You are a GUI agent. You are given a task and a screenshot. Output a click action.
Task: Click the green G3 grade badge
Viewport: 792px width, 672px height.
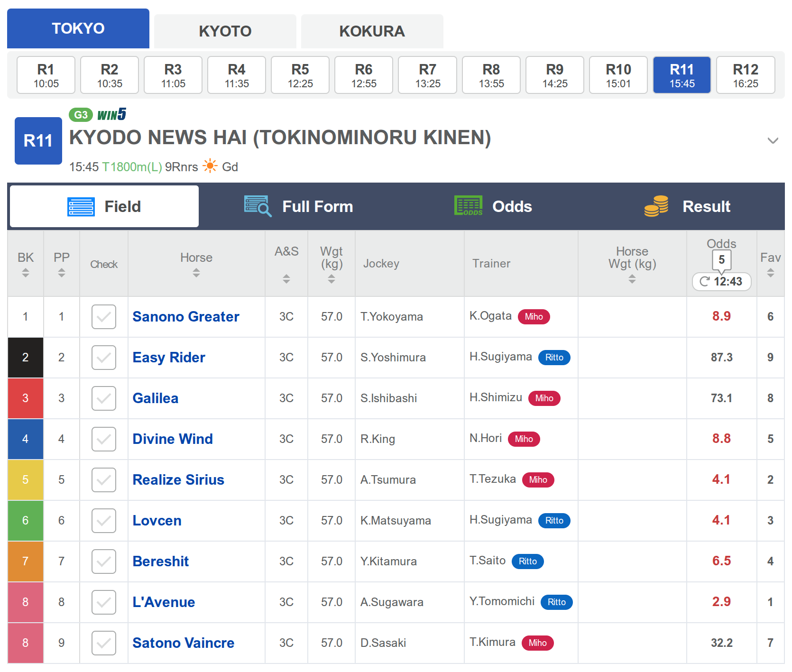click(x=81, y=115)
